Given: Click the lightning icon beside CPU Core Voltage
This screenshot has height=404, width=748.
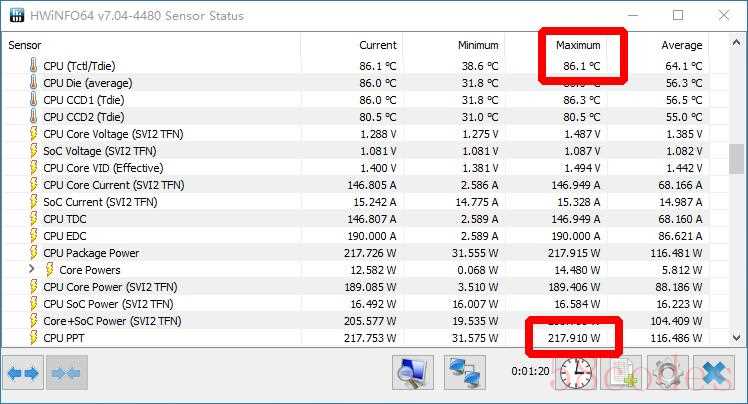Looking at the screenshot, I should pyautogui.click(x=33, y=134).
